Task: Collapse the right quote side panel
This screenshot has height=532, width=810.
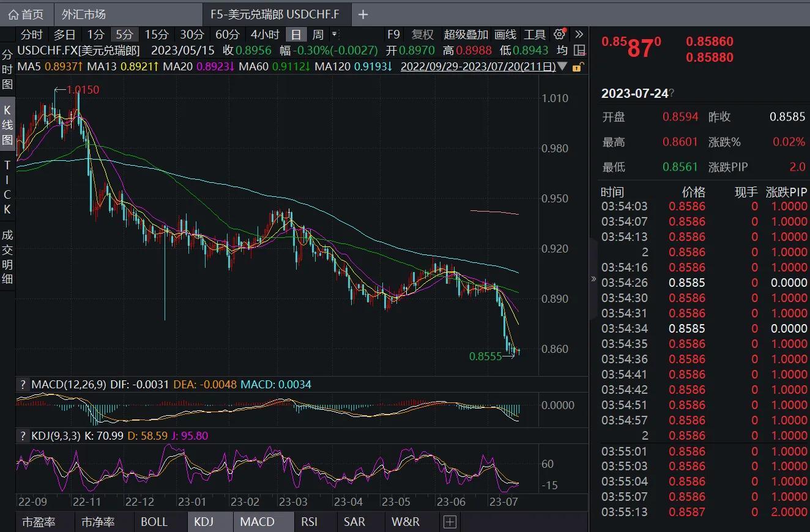Action: click(x=593, y=279)
